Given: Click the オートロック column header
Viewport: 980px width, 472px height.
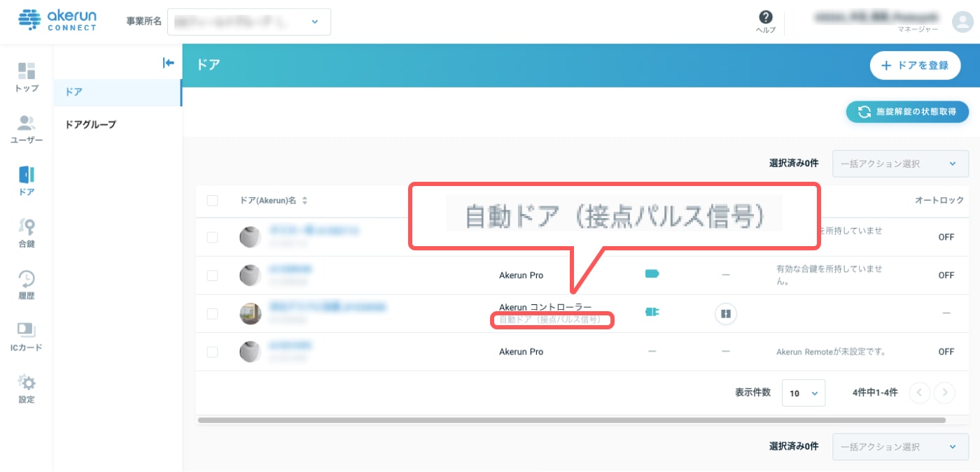Looking at the screenshot, I should (x=939, y=201).
